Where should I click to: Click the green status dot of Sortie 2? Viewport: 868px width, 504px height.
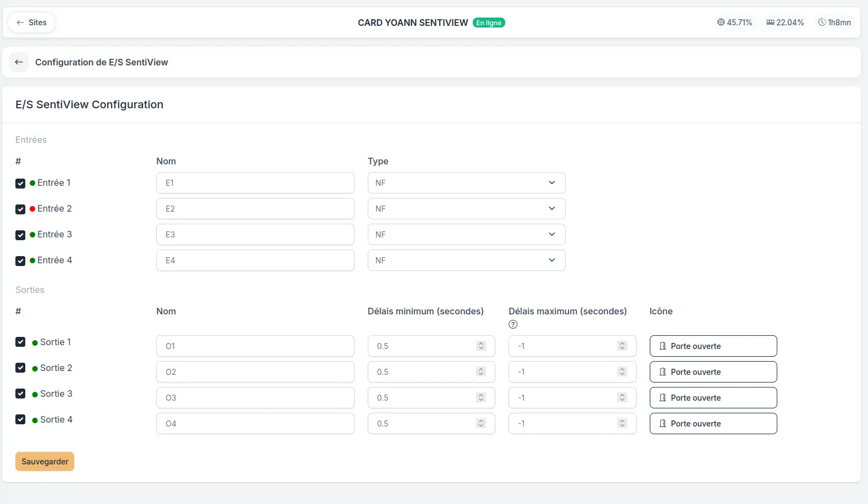coord(35,368)
